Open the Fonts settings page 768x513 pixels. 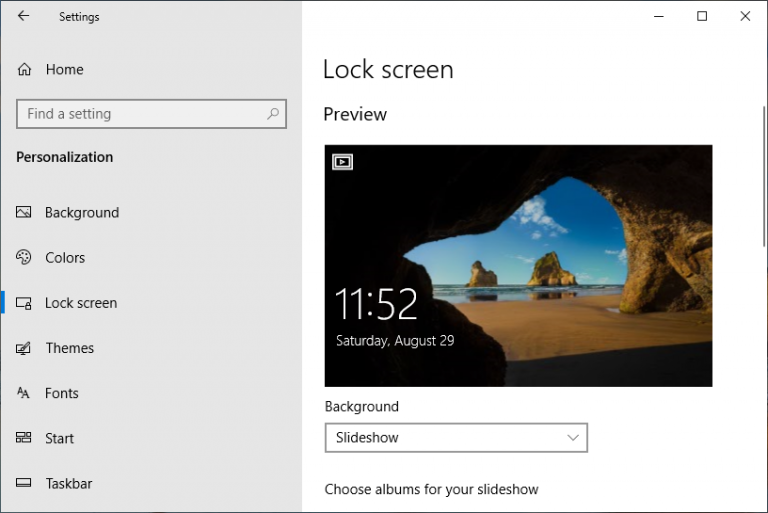click(62, 393)
